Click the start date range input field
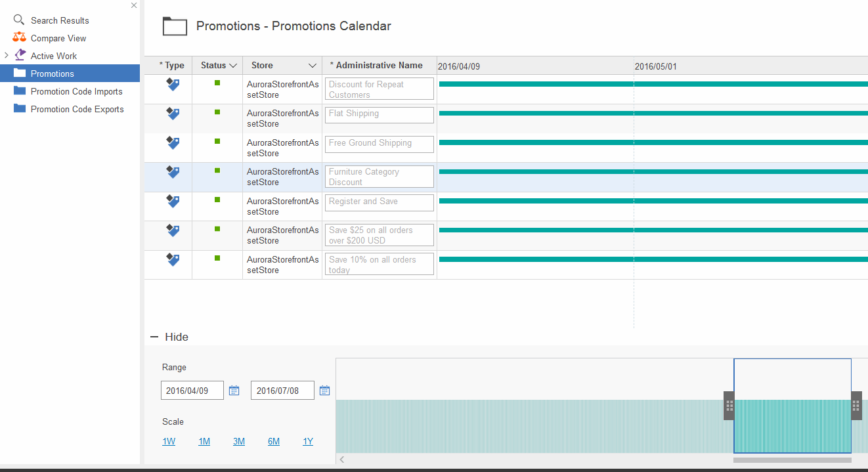Screen dimensions: 868x472 point(192,391)
